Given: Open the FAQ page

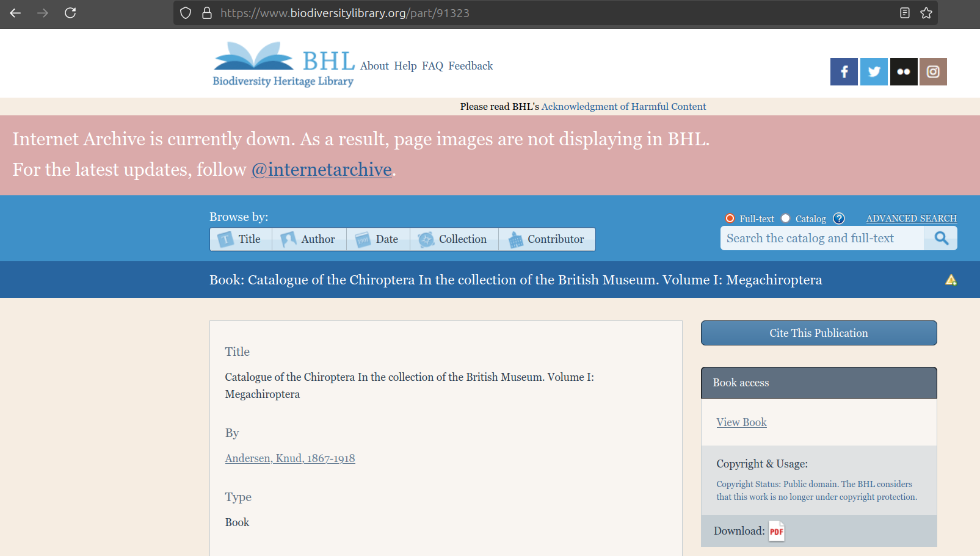Looking at the screenshot, I should click(432, 66).
